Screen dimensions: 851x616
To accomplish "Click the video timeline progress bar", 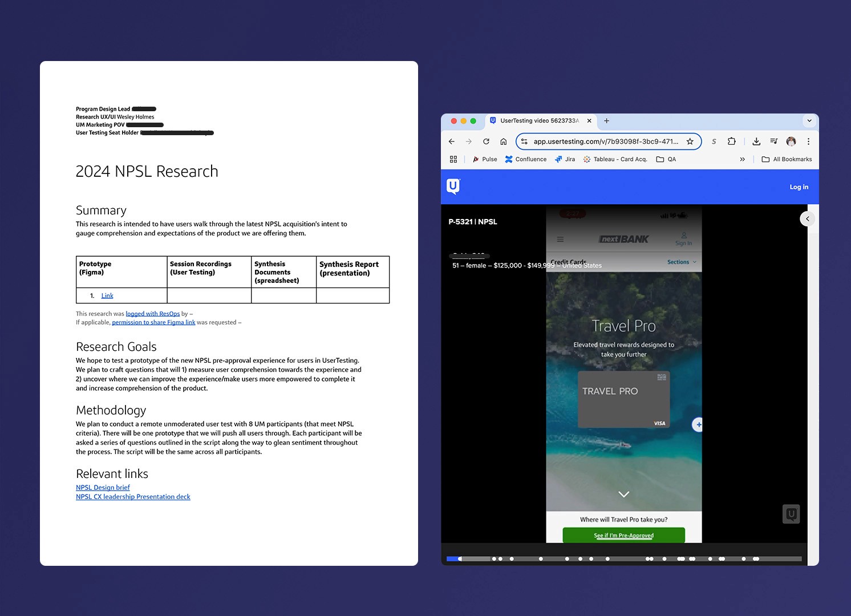I will (x=624, y=559).
